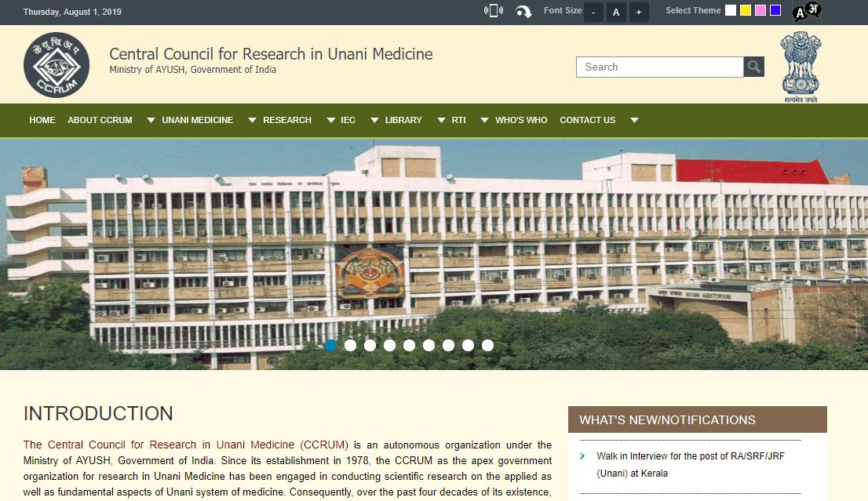The image size is (868, 501).
Task: Decrease font size with minus button
Action: tap(594, 13)
